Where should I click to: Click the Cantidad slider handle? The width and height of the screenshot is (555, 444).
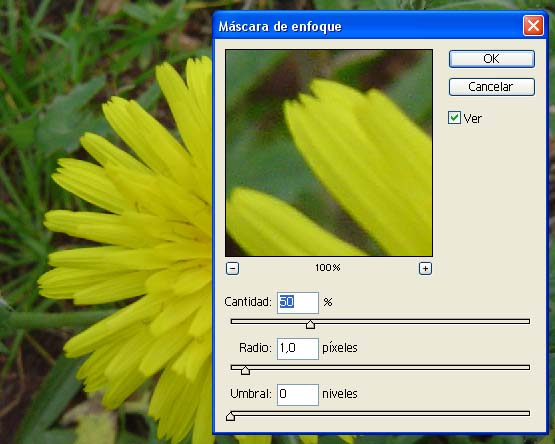(x=310, y=324)
